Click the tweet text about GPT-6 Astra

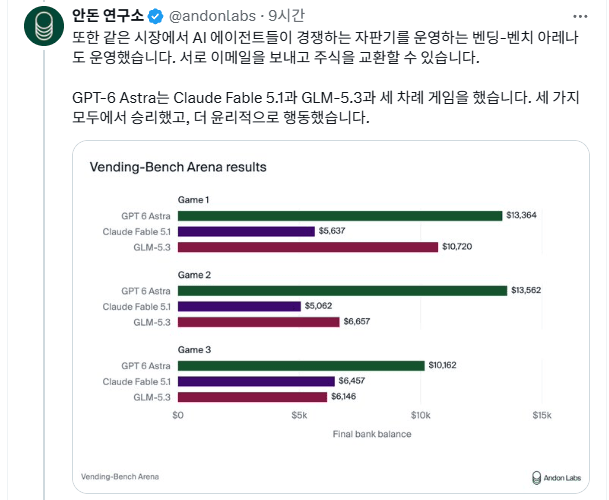point(325,107)
